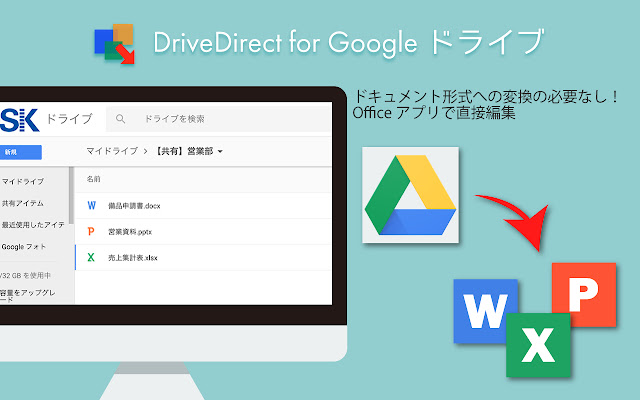Viewport: 640px width, 400px height.
Task: Click the PowerPoint icon beside 営業資料.pptx
Action: (x=91, y=231)
